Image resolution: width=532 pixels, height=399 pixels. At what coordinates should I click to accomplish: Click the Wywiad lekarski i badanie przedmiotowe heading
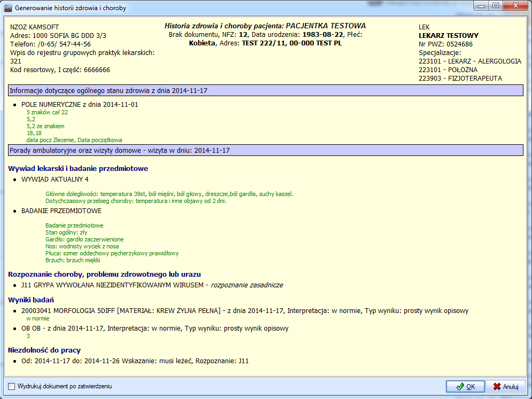point(78,169)
